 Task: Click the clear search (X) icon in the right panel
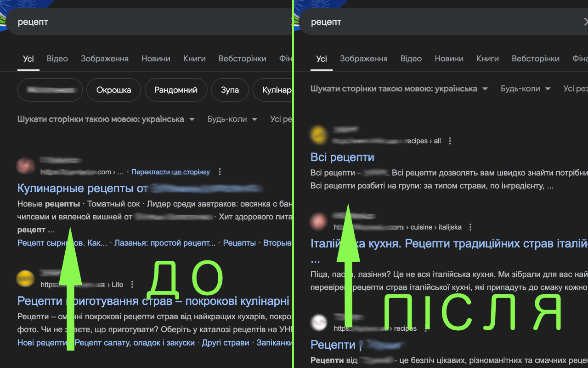point(585,22)
